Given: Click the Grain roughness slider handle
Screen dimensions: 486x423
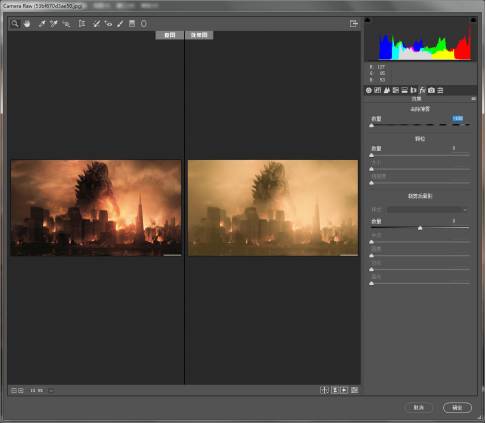Looking at the screenshot, I should tap(372, 183).
